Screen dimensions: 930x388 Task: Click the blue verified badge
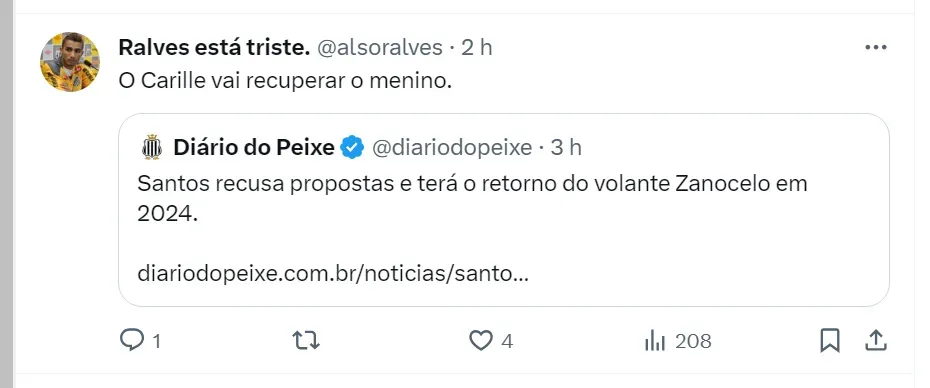coord(352,148)
